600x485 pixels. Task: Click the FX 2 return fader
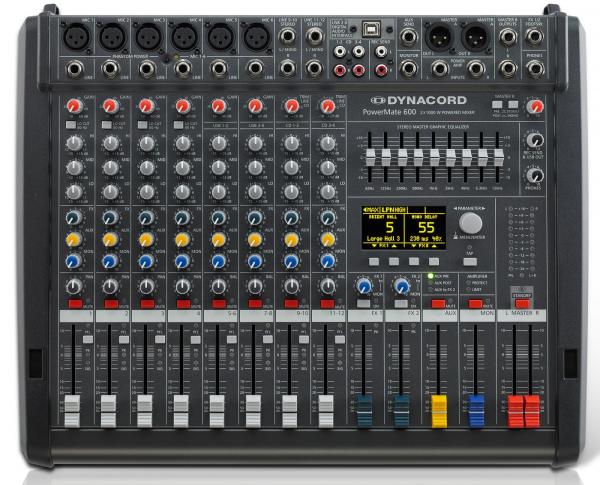tap(401, 411)
